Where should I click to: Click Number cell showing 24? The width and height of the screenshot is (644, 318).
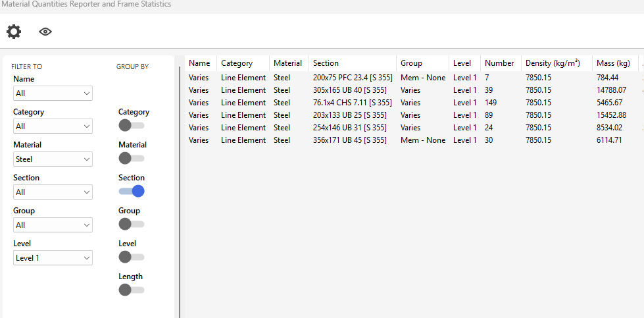coord(489,128)
